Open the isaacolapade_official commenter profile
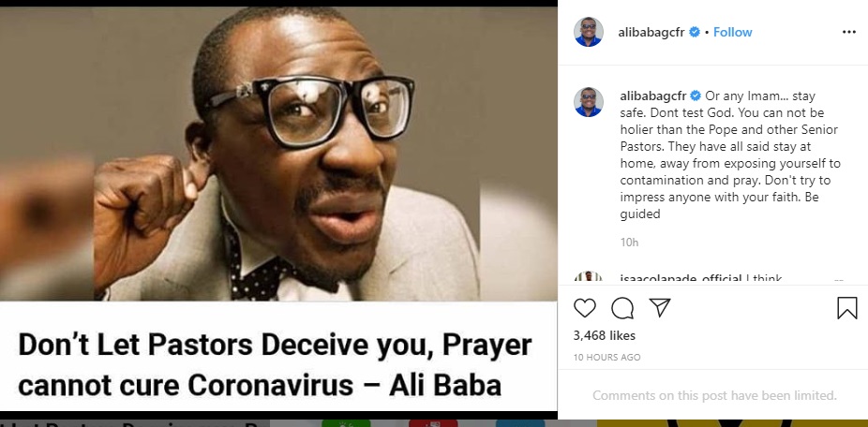 coord(681,279)
